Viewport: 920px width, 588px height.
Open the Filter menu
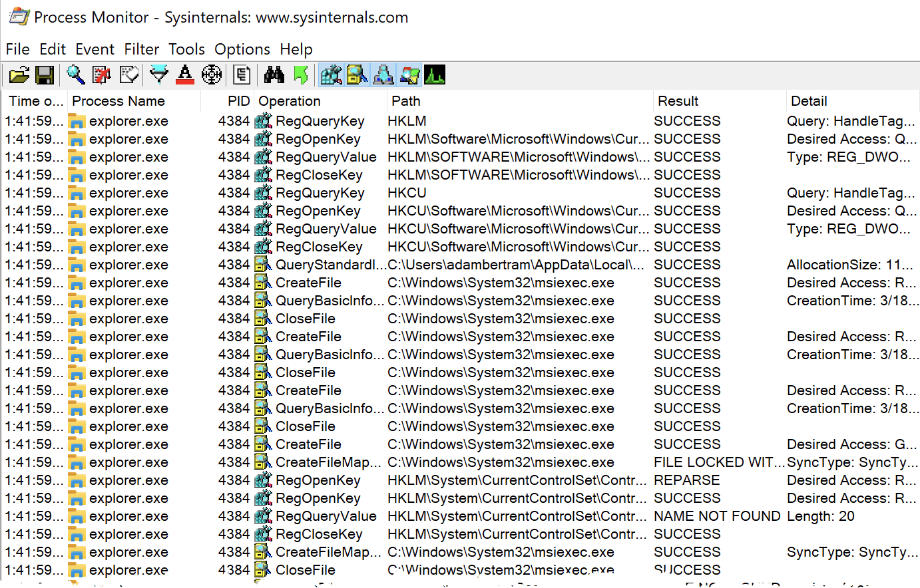[x=142, y=49]
